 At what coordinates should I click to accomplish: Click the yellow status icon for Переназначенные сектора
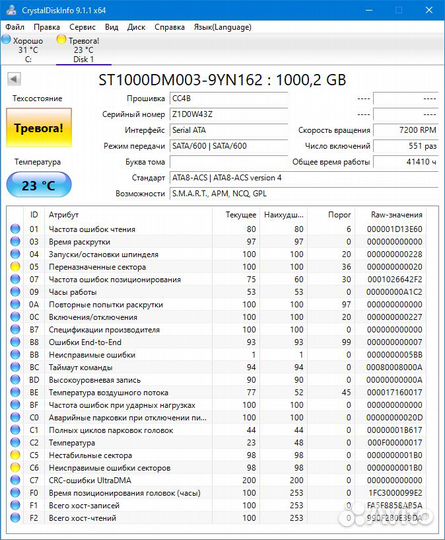(x=15, y=267)
